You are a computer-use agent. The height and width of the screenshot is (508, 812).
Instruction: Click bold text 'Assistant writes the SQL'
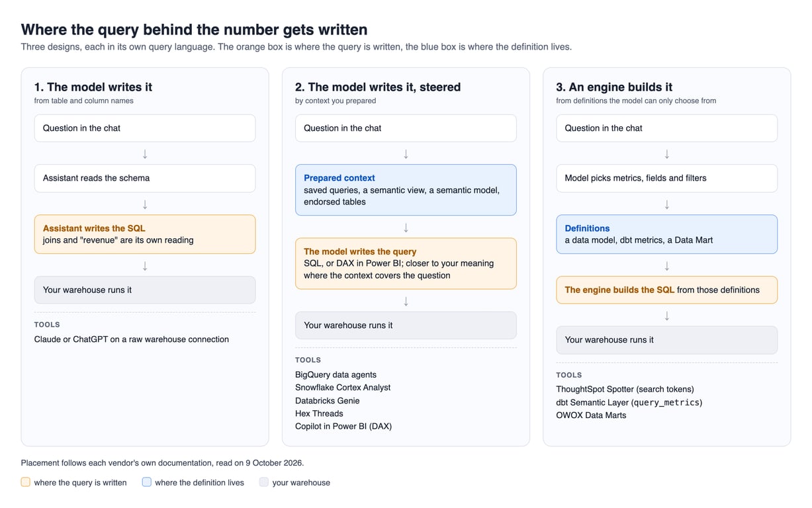tap(94, 228)
